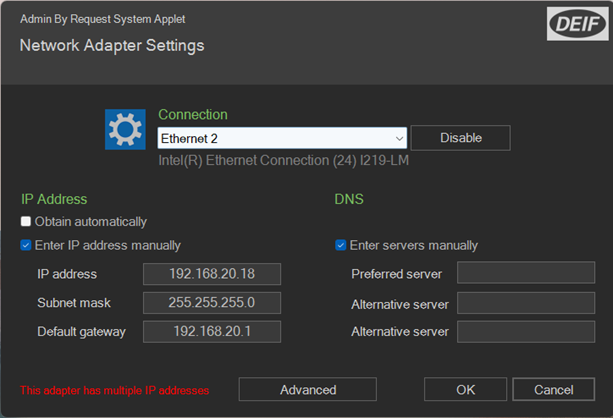The image size is (613, 418).
Task: Click the DEIF logo
Action: click(574, 24)
